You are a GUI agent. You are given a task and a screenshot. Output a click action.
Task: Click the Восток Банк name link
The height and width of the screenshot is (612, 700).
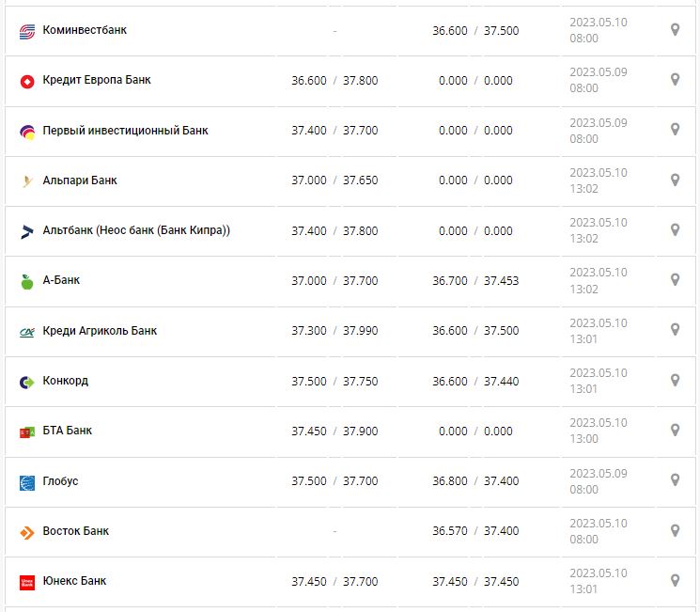click(x=75, y=531)
